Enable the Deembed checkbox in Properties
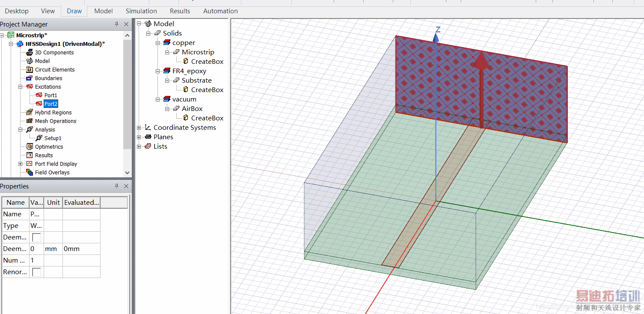 pos(36,237)
